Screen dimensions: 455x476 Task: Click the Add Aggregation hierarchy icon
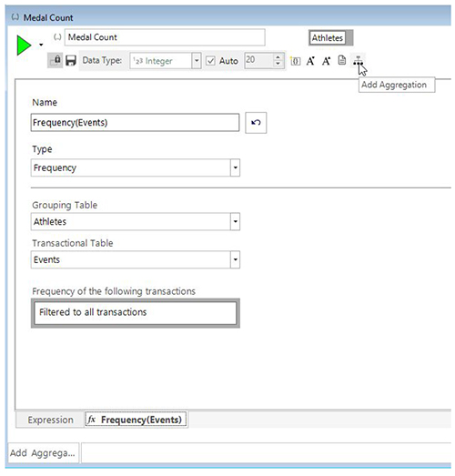358,60
